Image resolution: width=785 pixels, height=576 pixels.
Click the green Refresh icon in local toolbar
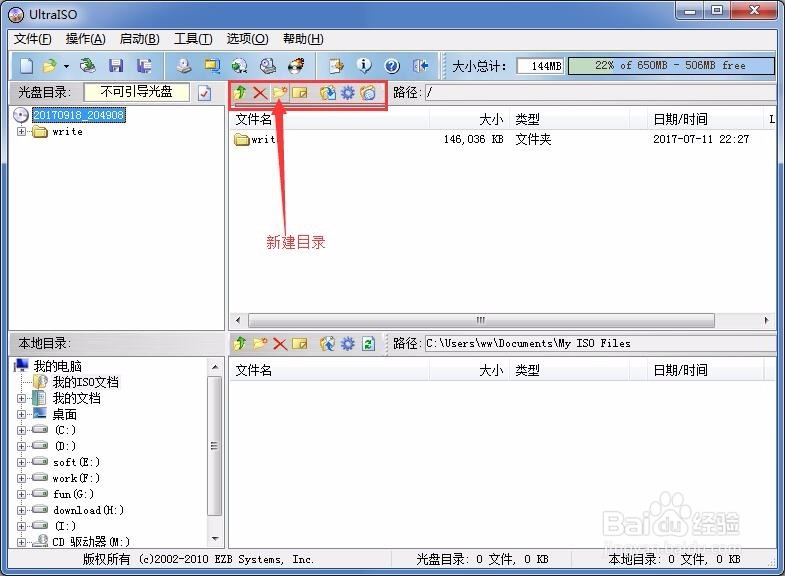click(x=368, y=344)
